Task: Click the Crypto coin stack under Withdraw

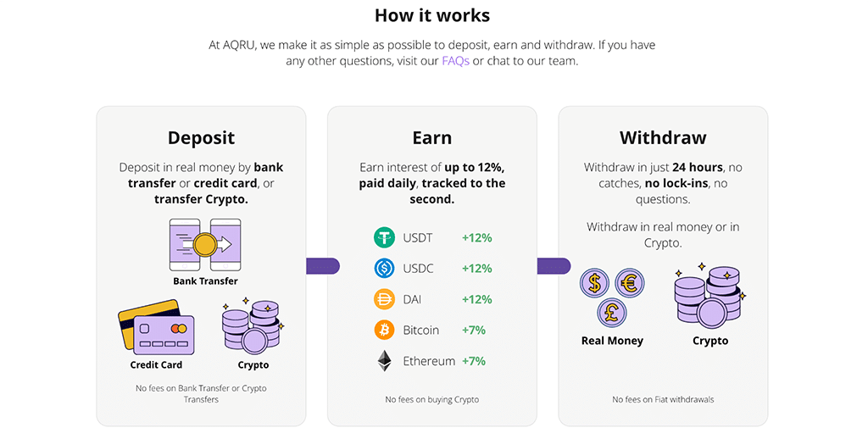Action: tap(709, 295)
